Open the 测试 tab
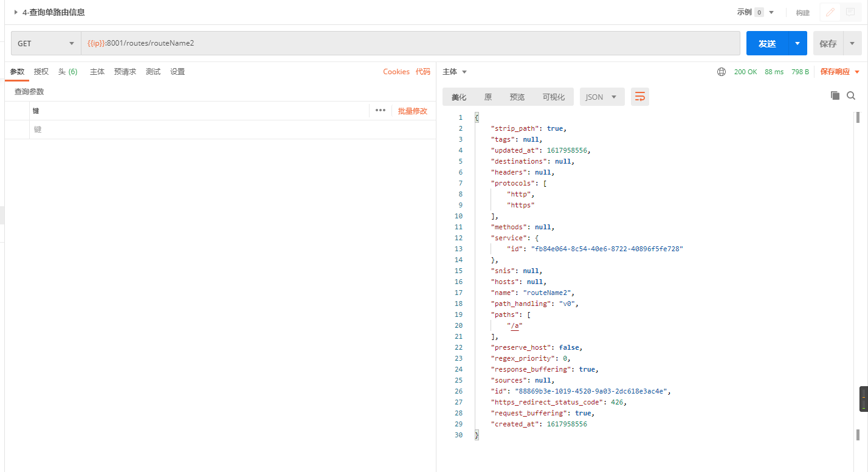The width and height of the screenshot is (868, 472). click(x=153, y=72)
